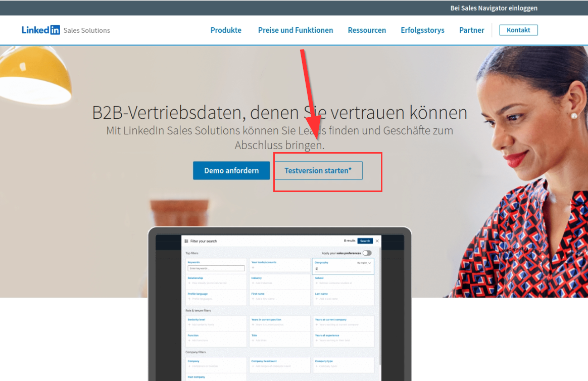Open the Ressourcen navigation item
Viewport: 588px width, 381px height.
(x=367, y=30)
